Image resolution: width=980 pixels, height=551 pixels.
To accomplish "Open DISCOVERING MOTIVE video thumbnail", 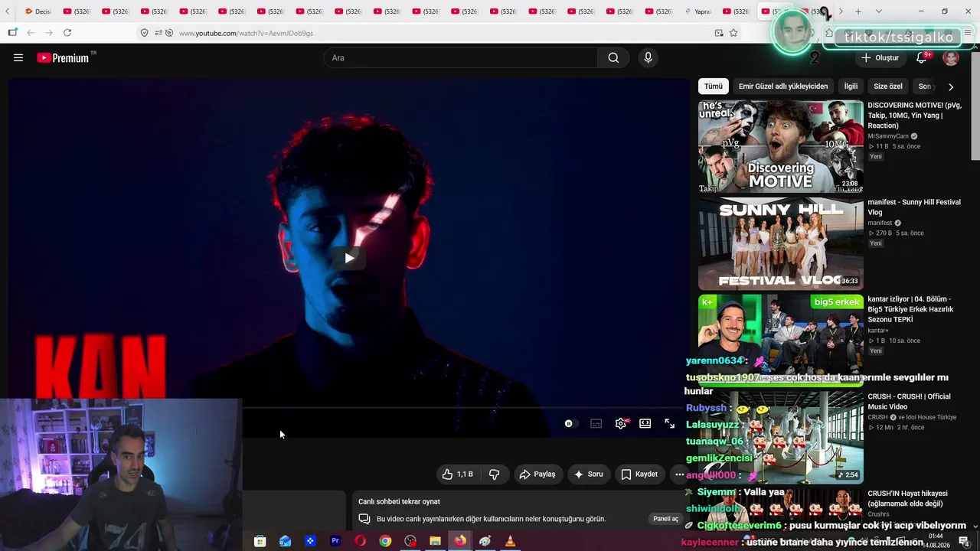I will (781, 147).
